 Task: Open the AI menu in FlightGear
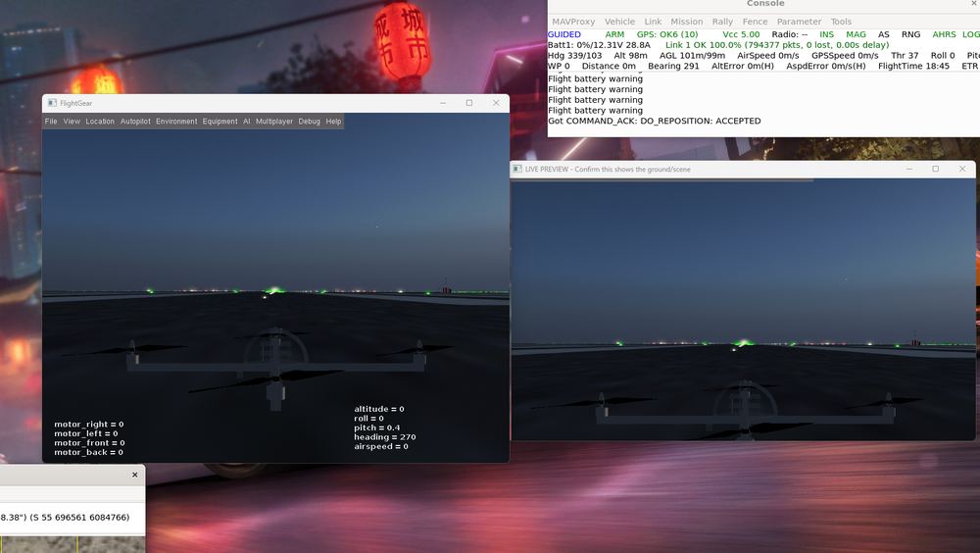point(246,122)
